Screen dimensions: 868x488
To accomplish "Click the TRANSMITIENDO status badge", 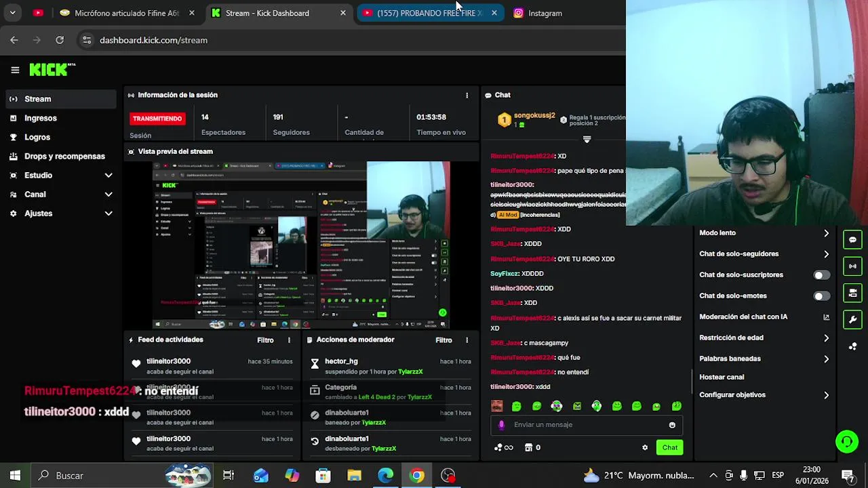I will click(x=157, y=119).
